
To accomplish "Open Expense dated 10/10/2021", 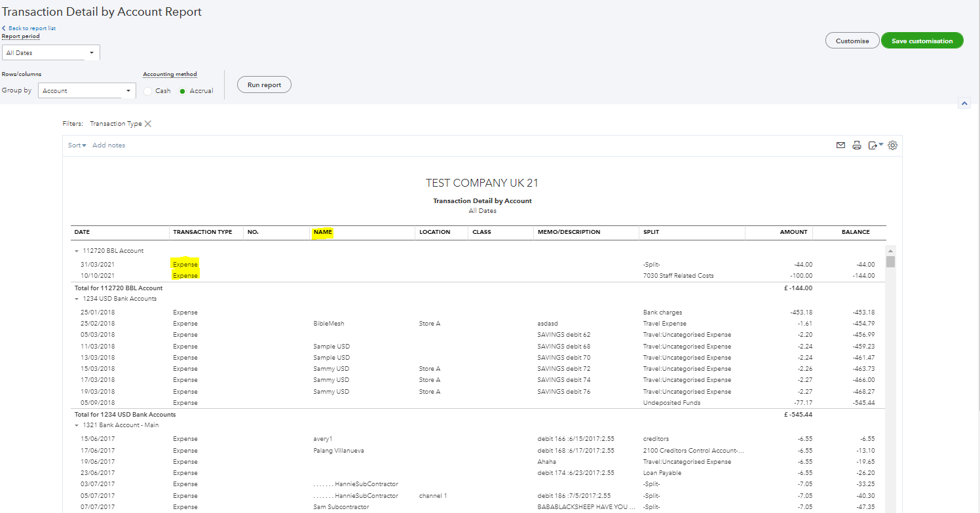I will (185, 276).
